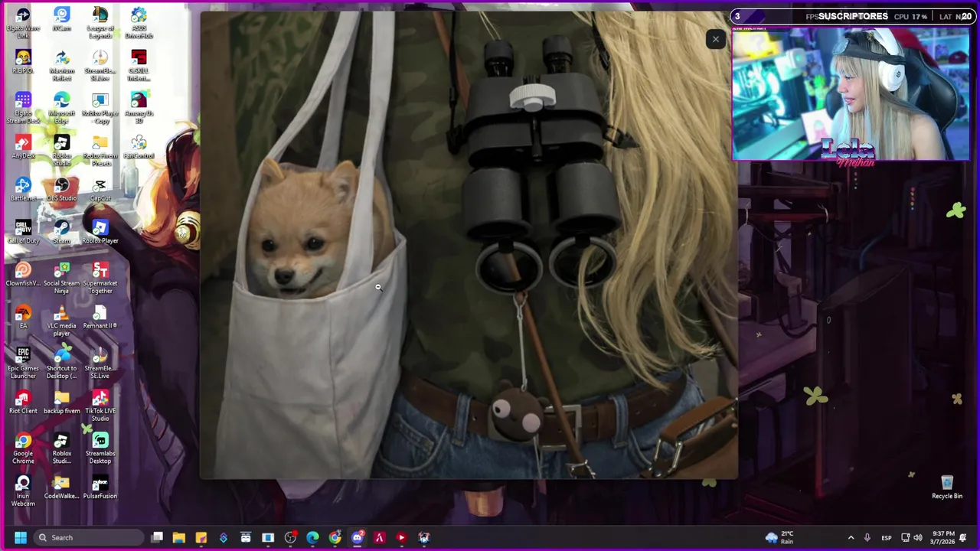Open the CapCut desktop icon
This screenshot has width=980, height=551.
pos(100,190)
